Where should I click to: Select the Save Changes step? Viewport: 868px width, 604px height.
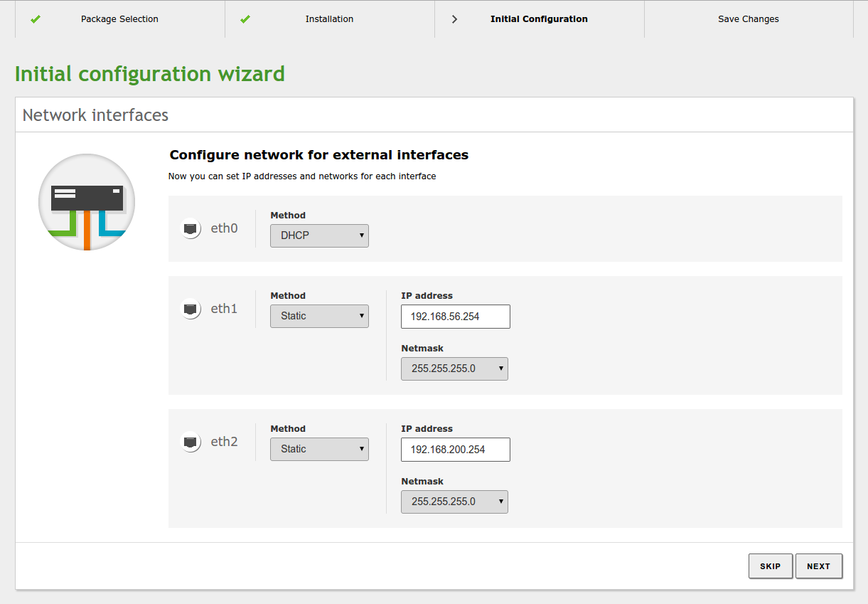pyautogui.click(x=749, y=19)
